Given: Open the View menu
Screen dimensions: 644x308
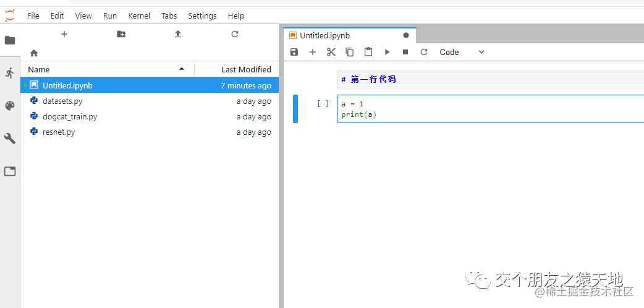Looking at the screenshot, I should tap(83, 16).
